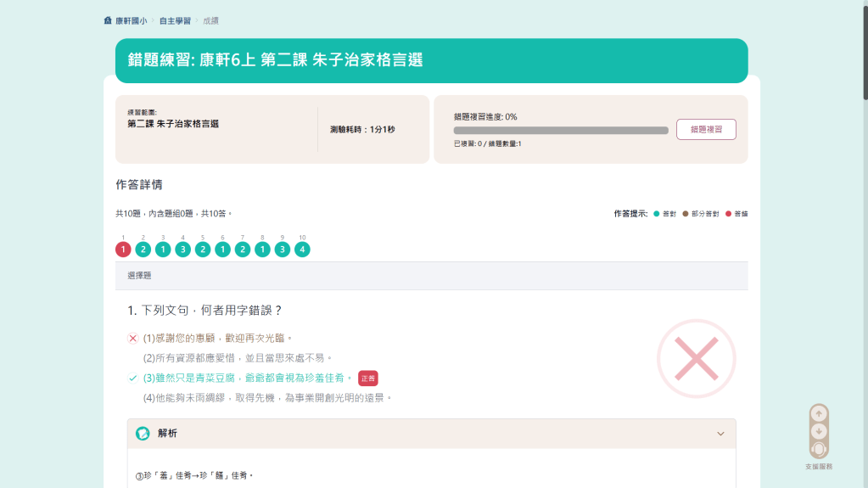The image size is (868, 488).
Task: Select answer option (4) 他能夠未雨綢繆
Action: [x=267, y=397]
